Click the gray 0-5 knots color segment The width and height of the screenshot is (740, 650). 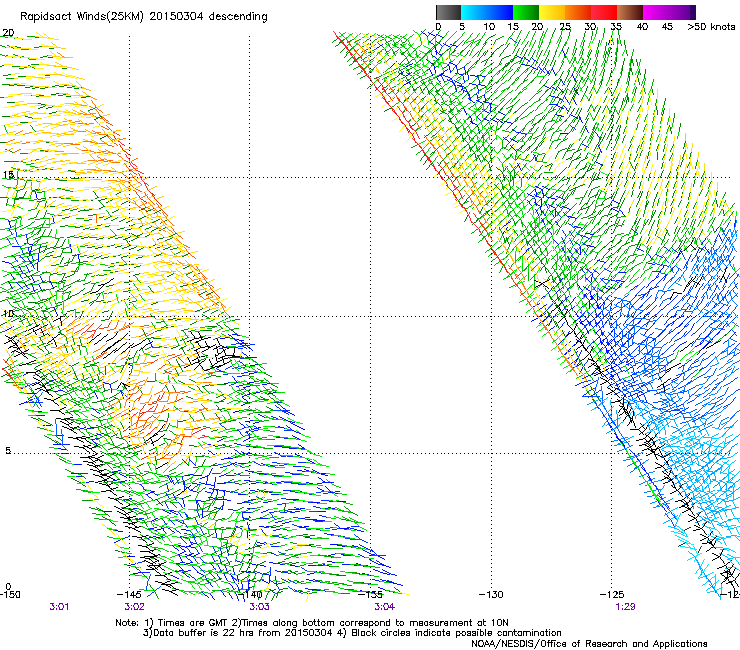coord(448,12)
